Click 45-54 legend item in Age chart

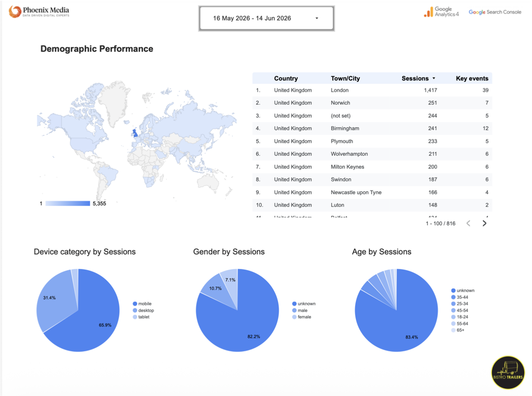coord(460,310)
